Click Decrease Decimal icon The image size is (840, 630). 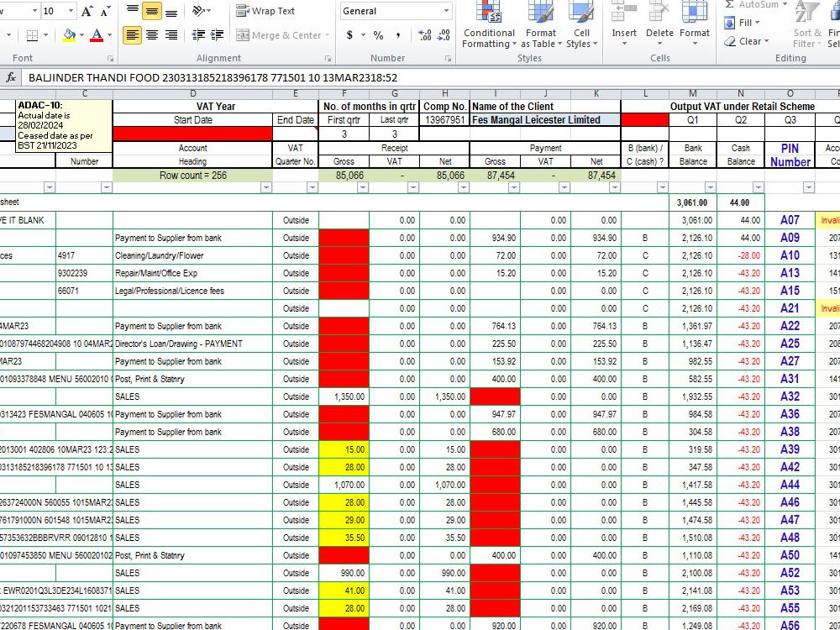[444, 35]
